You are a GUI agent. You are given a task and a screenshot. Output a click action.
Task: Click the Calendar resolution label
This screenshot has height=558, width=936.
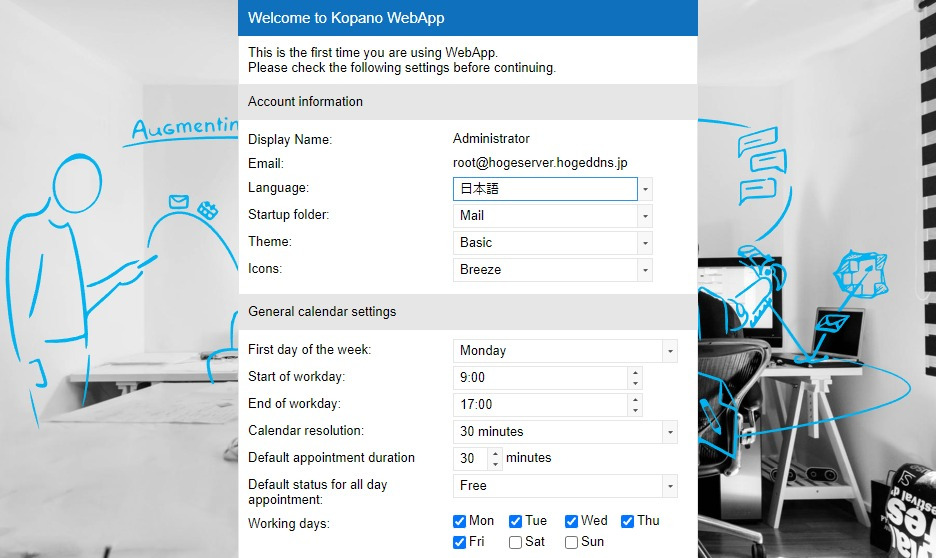(306, 431)
